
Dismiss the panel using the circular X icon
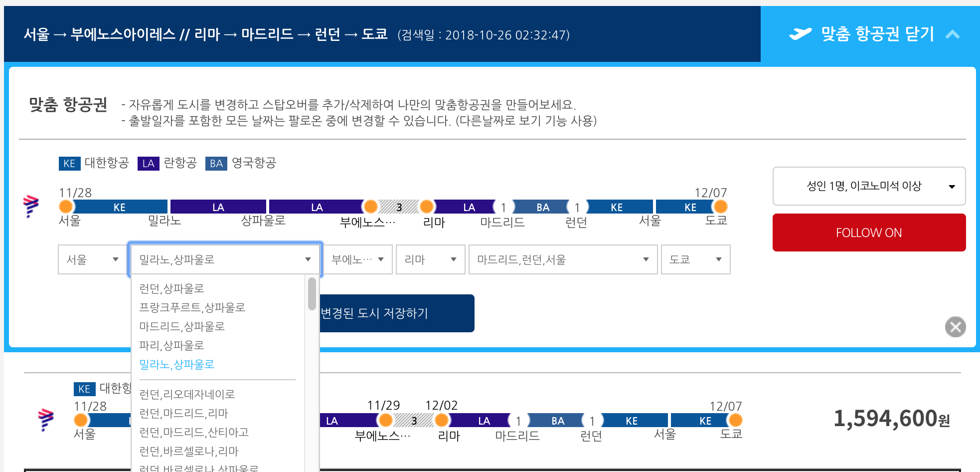click(955, 327)
